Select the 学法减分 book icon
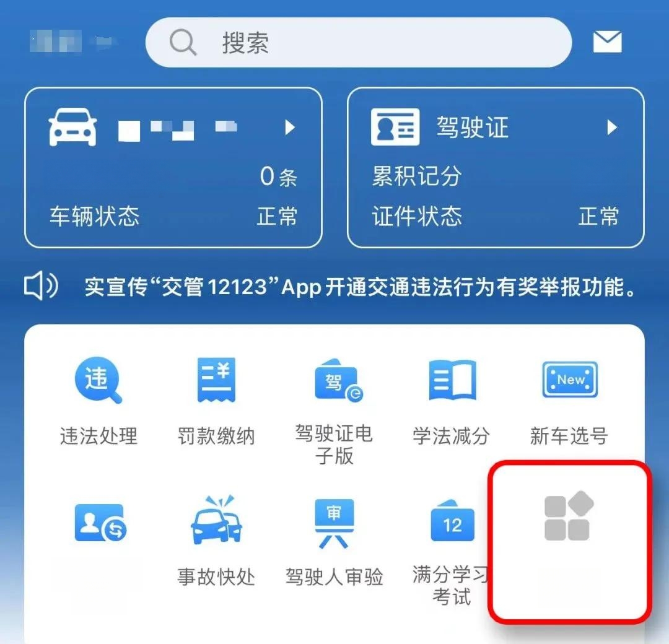Image resolution: width=669 pixels, height=644 pixels. 452,380
